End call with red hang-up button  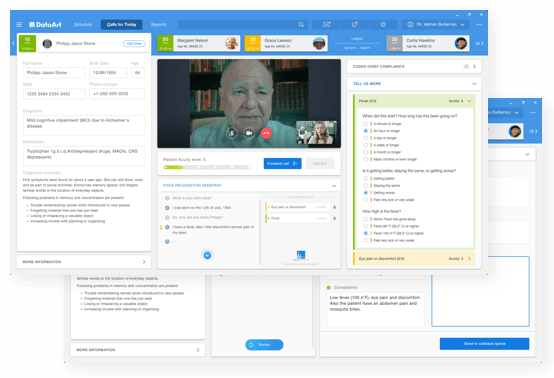[x=266, y=133]
